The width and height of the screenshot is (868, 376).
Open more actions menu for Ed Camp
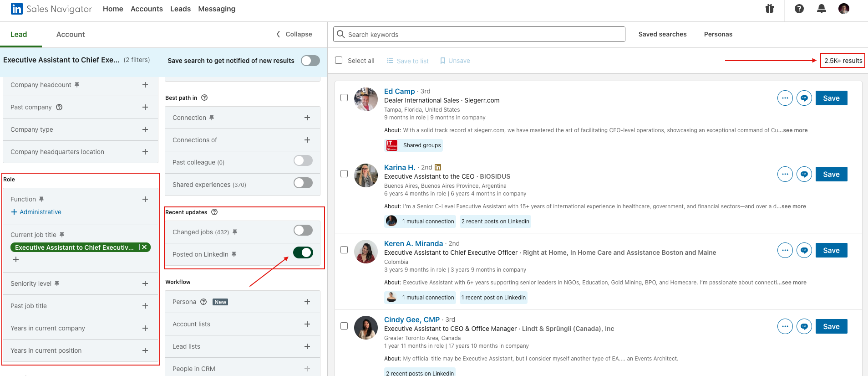point(785,98)
